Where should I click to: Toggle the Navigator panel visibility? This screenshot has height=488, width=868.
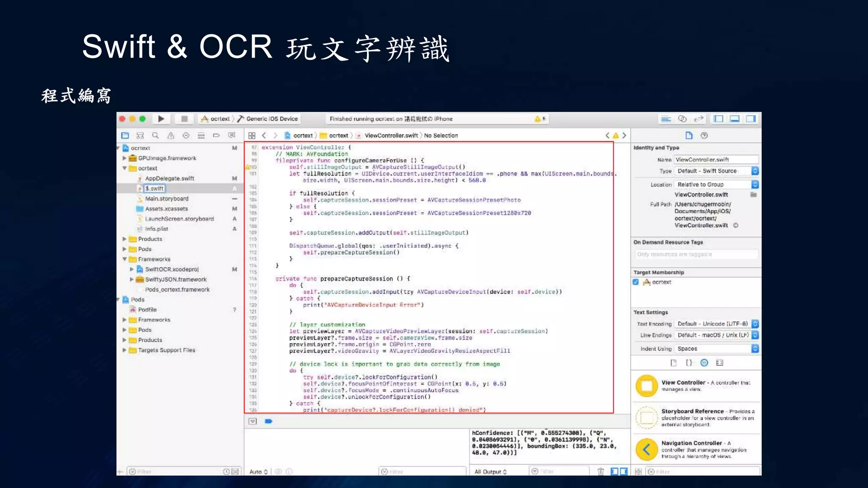[718, 119]
